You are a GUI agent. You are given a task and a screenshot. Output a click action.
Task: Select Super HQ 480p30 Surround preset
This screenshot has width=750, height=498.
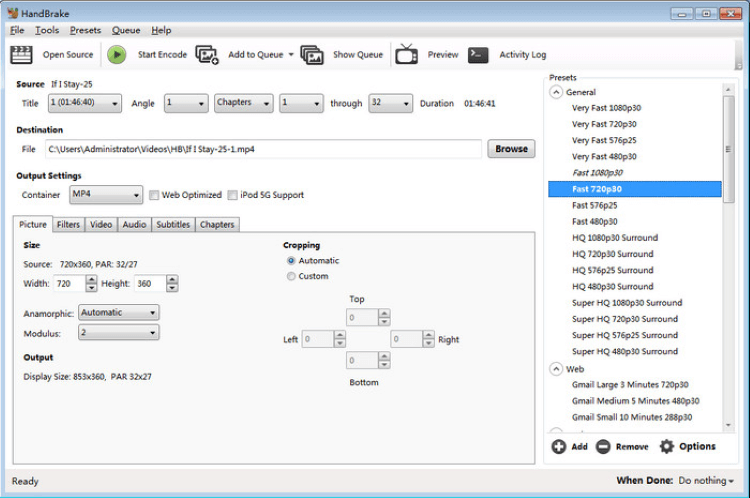tap(625, 352)
